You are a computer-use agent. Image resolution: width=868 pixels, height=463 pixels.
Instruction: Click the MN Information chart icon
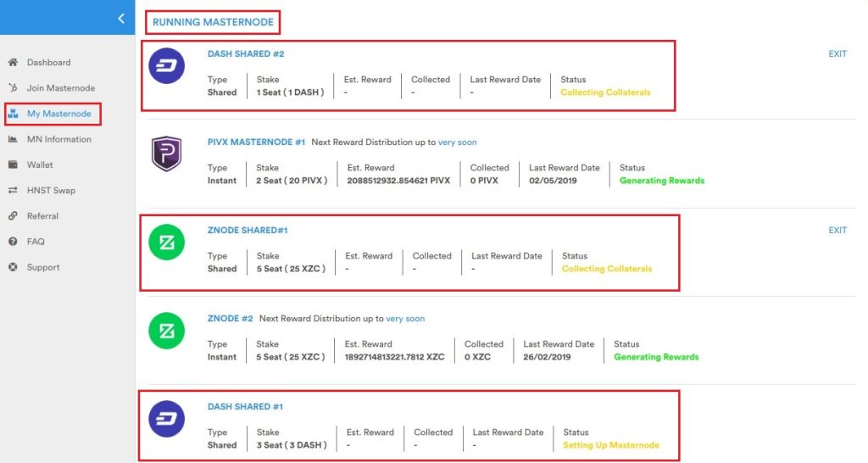(x=13, y=139)
